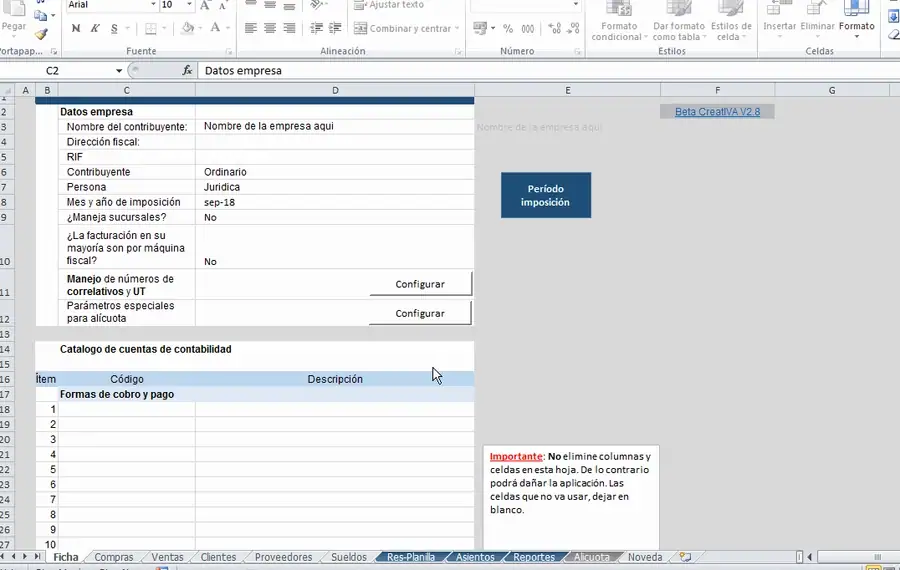
Task: Open the font color dropdown arrow
Action: coord(228,28)
